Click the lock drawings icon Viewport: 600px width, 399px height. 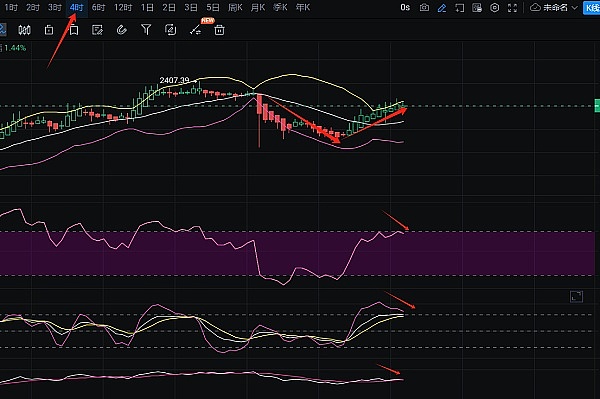click(49, 30)
